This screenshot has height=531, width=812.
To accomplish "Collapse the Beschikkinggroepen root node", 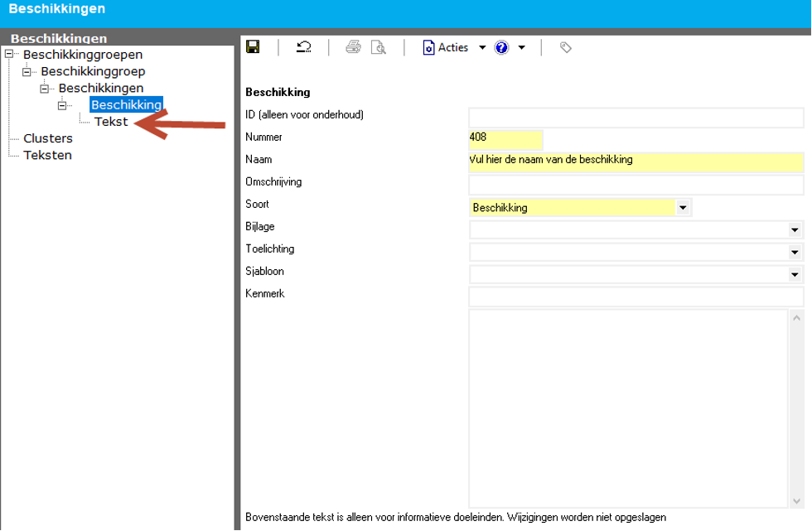I will 9,55.
